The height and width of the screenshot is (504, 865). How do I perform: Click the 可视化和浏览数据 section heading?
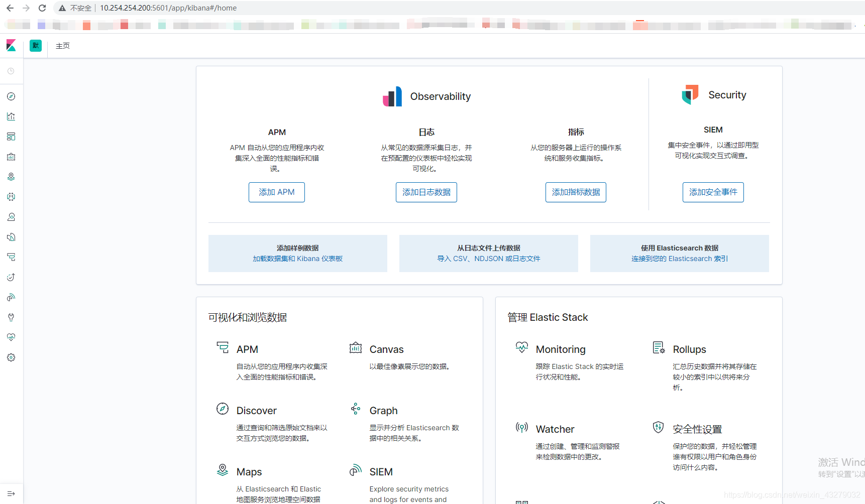pos(248,317)
